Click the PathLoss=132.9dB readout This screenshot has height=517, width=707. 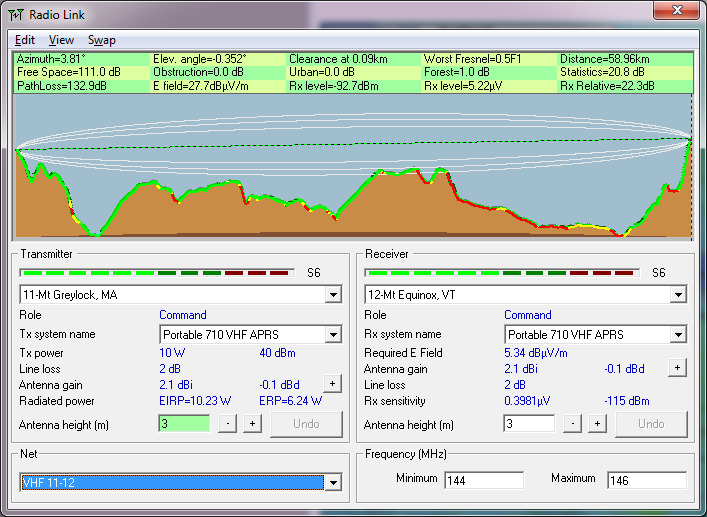[x=62, y=86]
